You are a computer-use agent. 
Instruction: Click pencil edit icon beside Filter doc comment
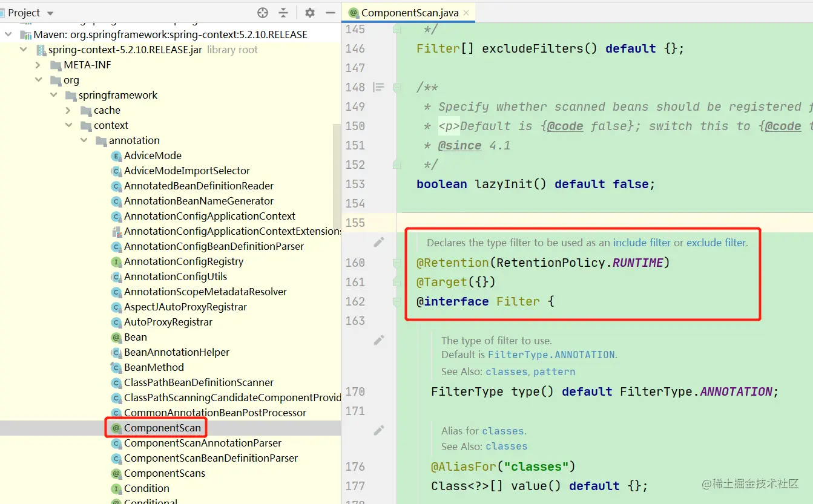coord(379,242)
